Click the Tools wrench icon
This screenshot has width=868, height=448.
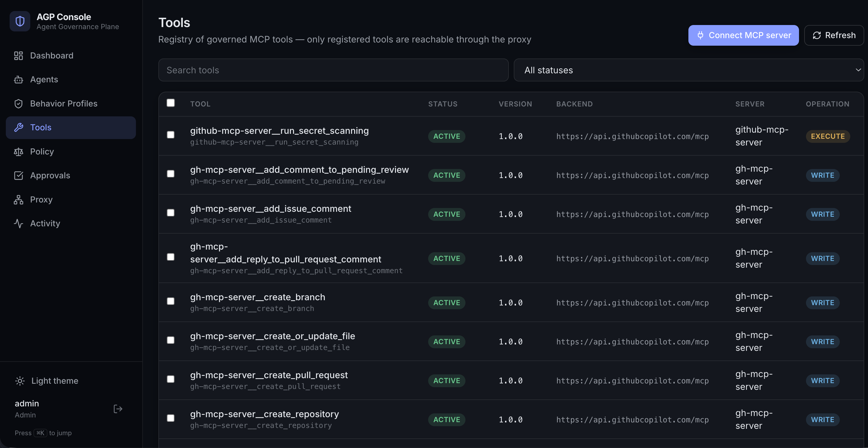19,127
